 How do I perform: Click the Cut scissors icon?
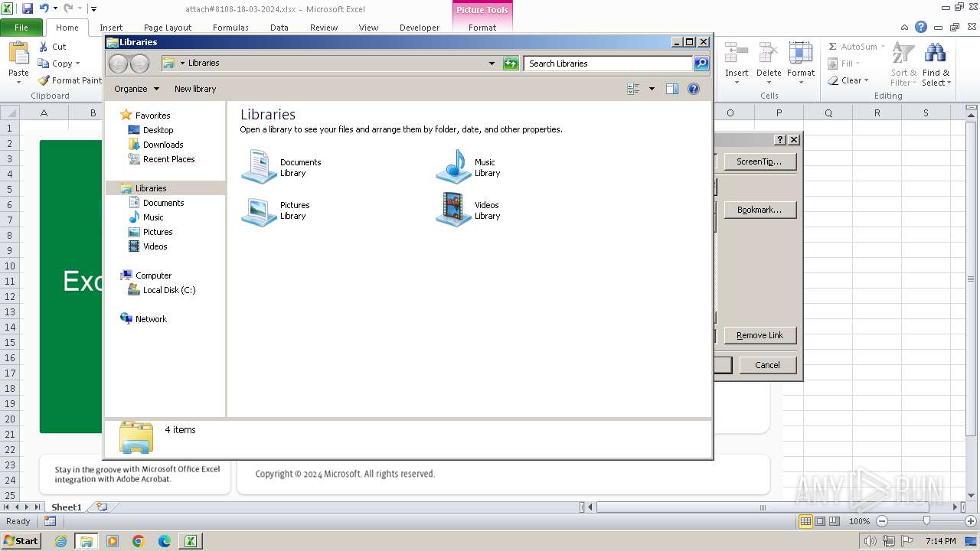[44, 47]
